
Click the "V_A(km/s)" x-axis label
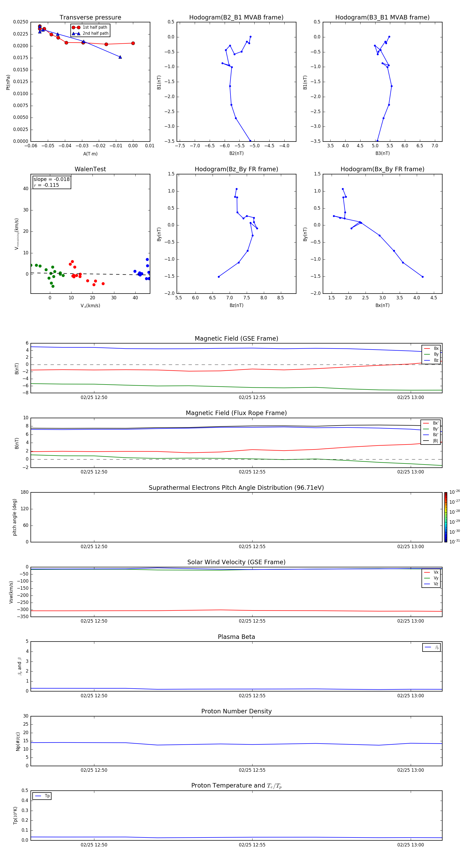90,306
